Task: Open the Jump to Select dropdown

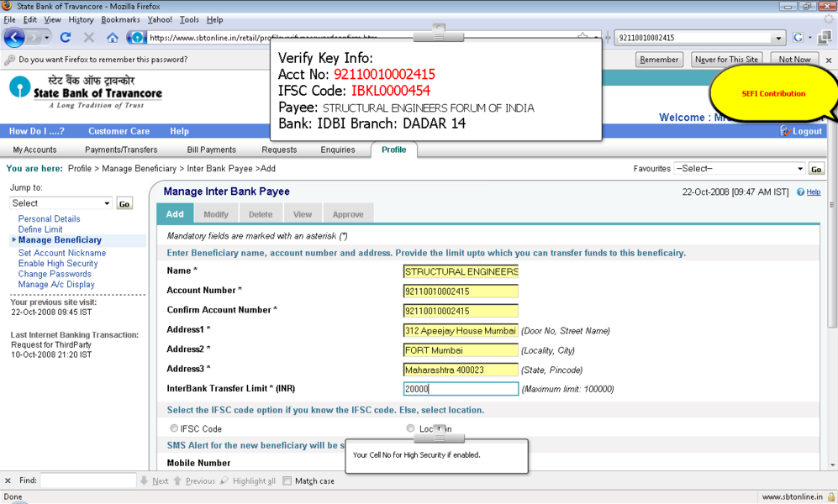Action: [61, 203]
